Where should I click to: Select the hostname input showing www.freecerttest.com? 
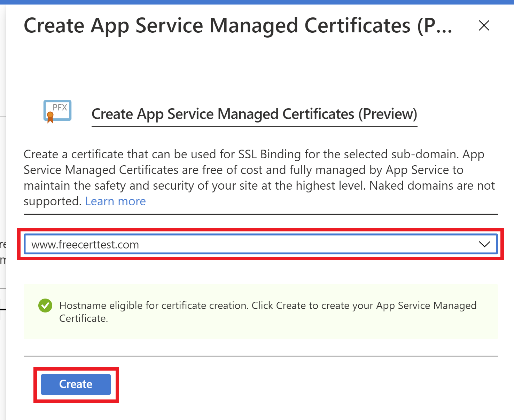139,244
